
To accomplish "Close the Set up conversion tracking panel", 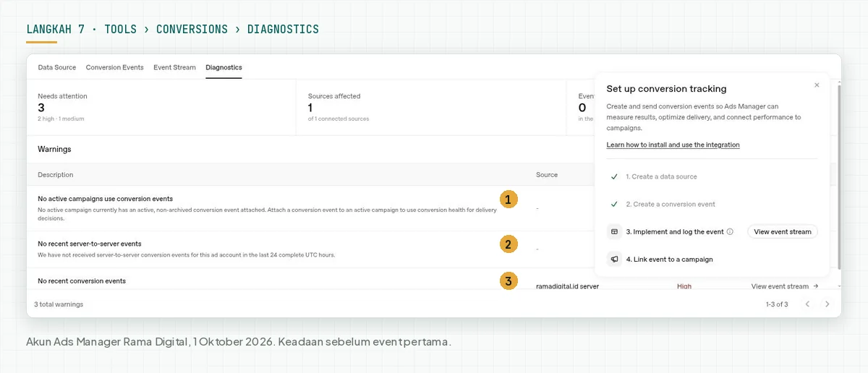I will [x=817, y=85].
